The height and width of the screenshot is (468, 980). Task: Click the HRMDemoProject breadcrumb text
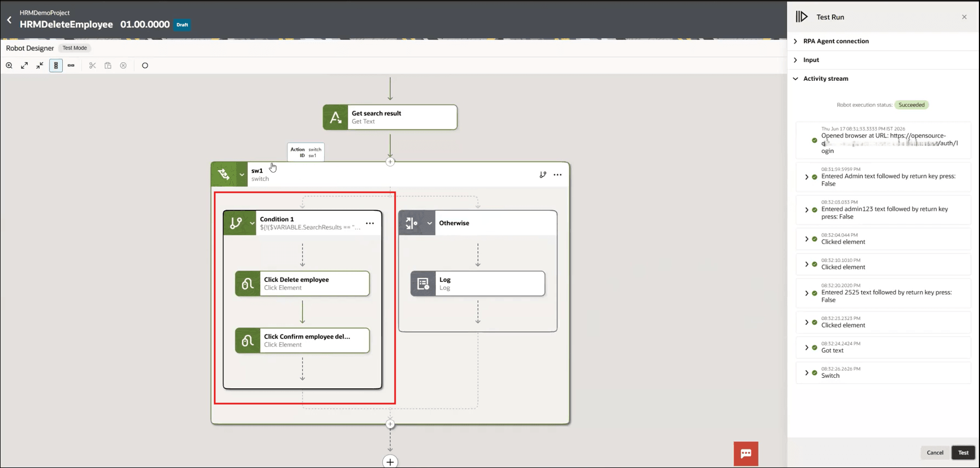point(45,13)
